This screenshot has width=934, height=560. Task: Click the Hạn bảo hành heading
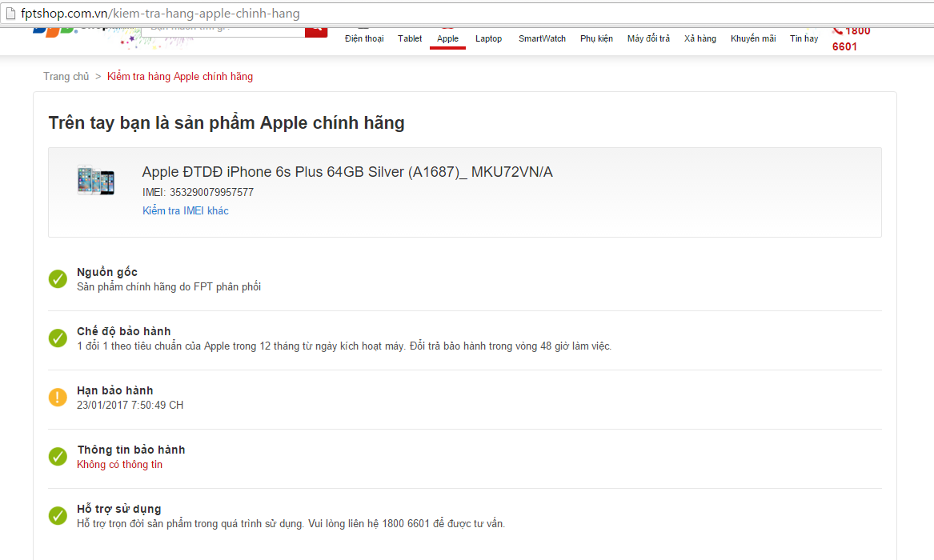tap(115, 390)
